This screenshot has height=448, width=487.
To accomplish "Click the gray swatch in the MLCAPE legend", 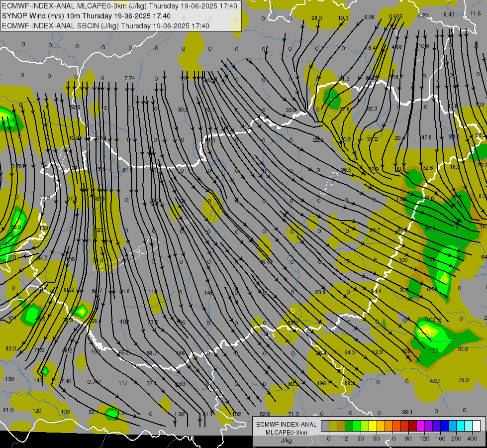I will click(325, 426).
